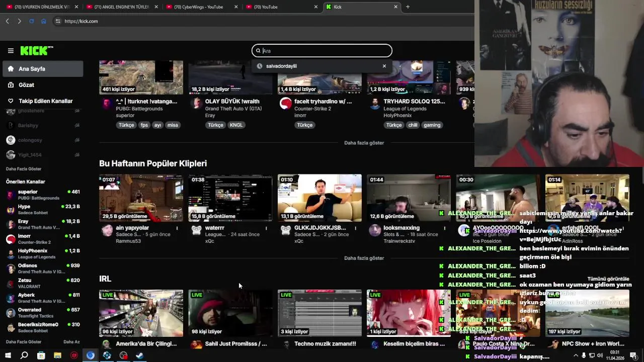Image resolution: width=644 pixels, height=362 pixels.
Task: Open recommended channel Eray
Action: tap(43, 224)
